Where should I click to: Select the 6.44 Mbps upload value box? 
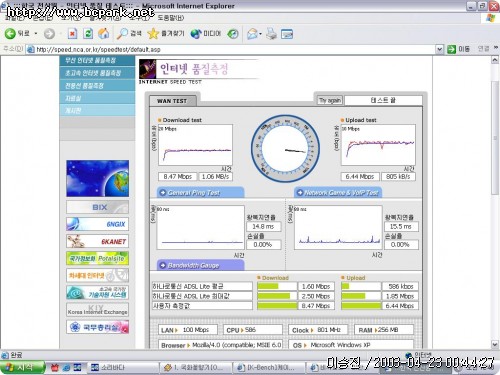tap(360, 176)
